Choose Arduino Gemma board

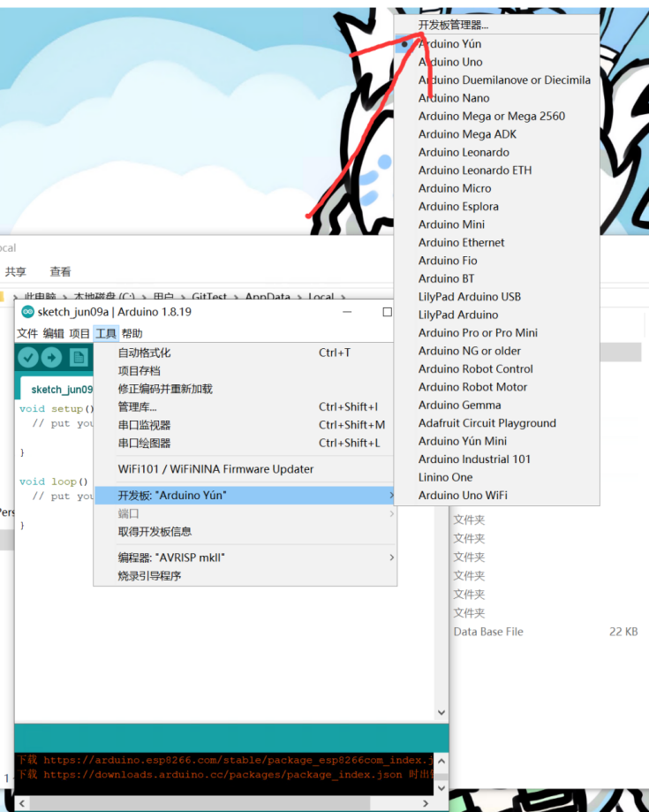497,406
